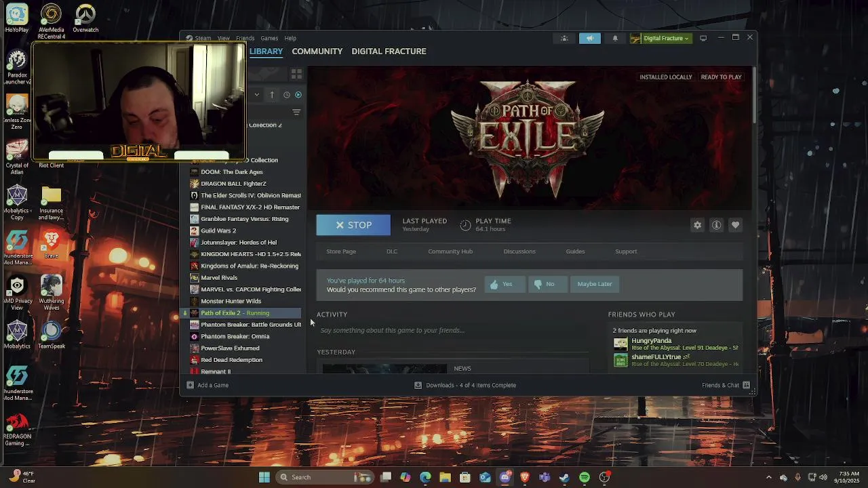The width and height of the screenshot is (868, 488).
Task: Open Brave desktop shortcut
Action: (x=52, y=244)
